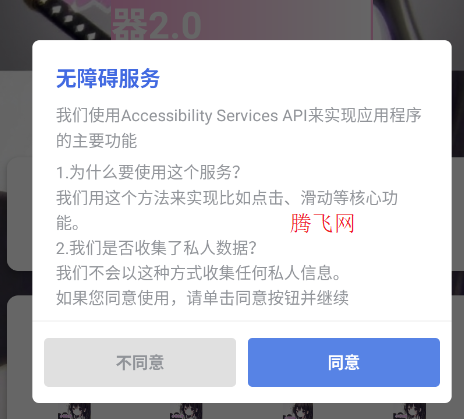Click question 1.为什么要使用这个服务?
The height and width of the screenshot is (419, 464).
148,172
